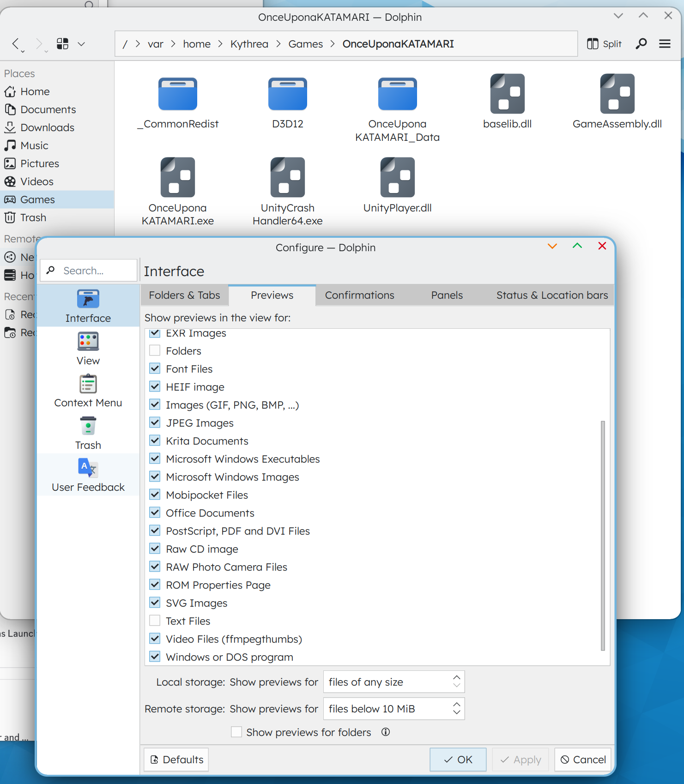684x784 pixels.
Task: Confirm settings with the OK button
Action: (x=458, y=760)
